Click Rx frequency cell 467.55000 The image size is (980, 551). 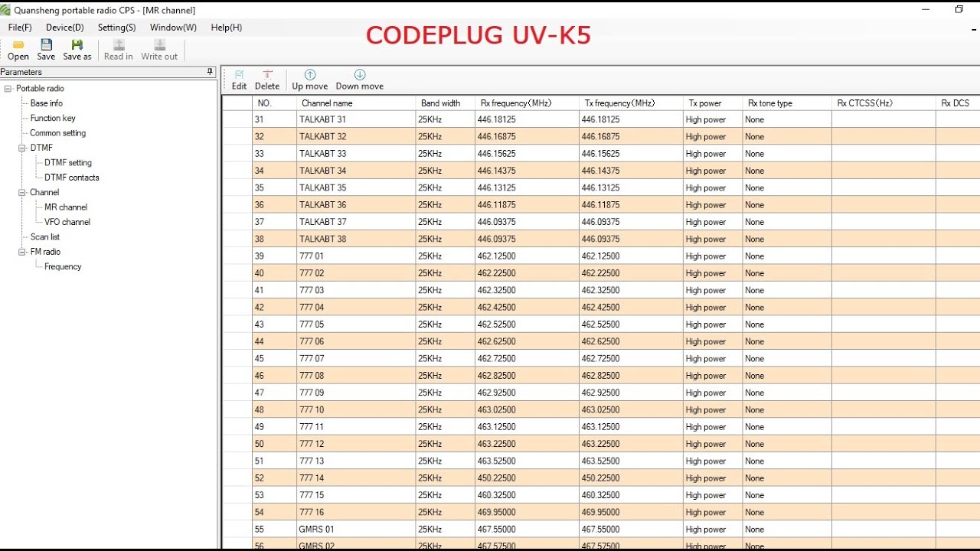pyautogui.click(x=528, y=530)
